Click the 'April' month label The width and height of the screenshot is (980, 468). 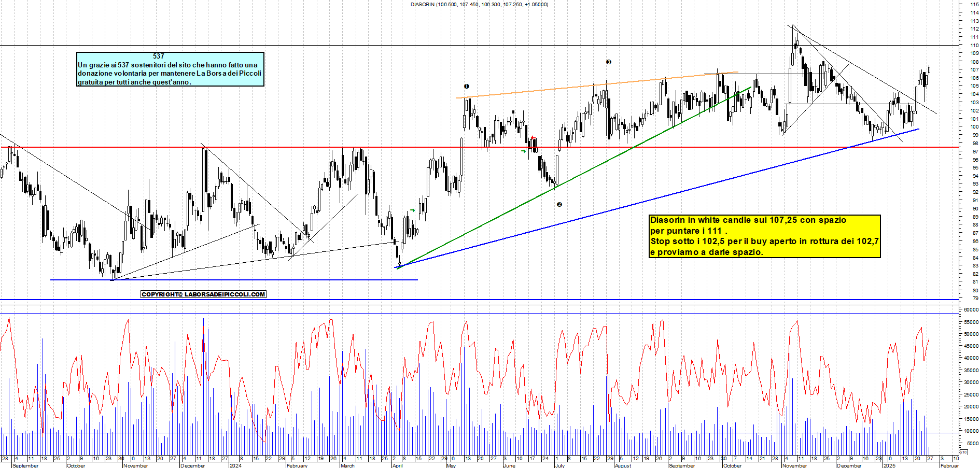pyautogui.click(x=398, y=465)
